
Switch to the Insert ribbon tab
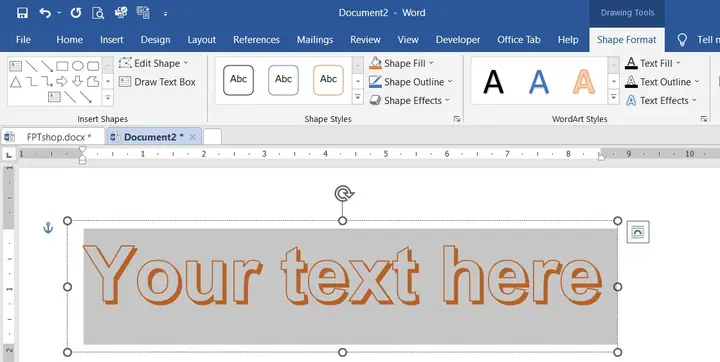(x=112, y=40)
